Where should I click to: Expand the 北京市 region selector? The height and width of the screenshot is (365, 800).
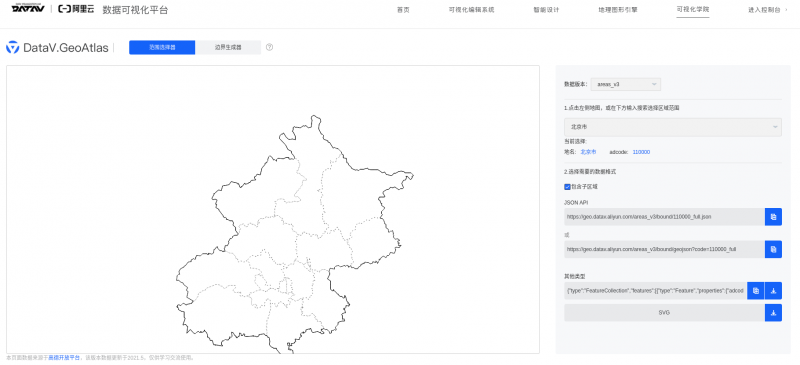coord(672,127)
